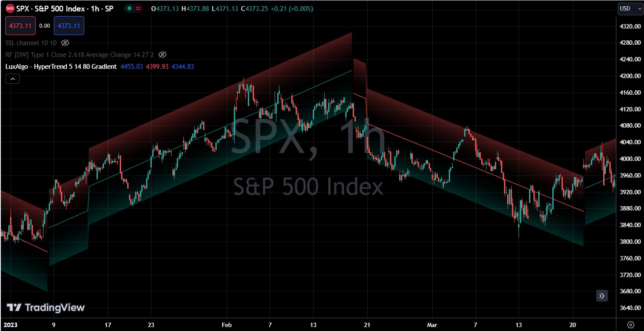Click the pink approximate-data indicator icon
The width and height of the screenshot is (644, 331).
[139, 8]
